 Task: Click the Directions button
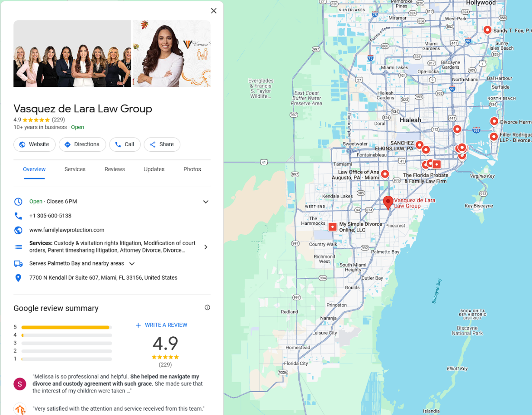point(82,144)
